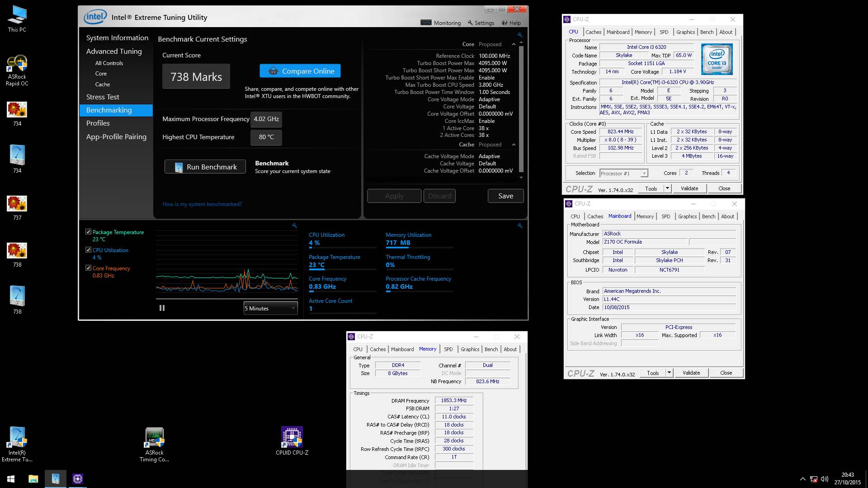Viewport: 868px width, 488px height.
Task: Switch to Bench tab in Mainboard CPU-Z window
Action: [x=708, y=216]
